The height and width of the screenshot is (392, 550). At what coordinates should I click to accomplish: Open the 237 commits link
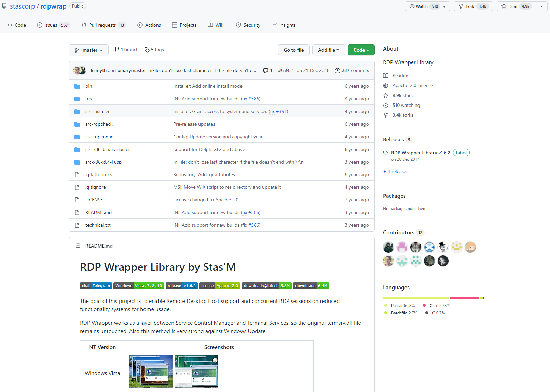352,71
